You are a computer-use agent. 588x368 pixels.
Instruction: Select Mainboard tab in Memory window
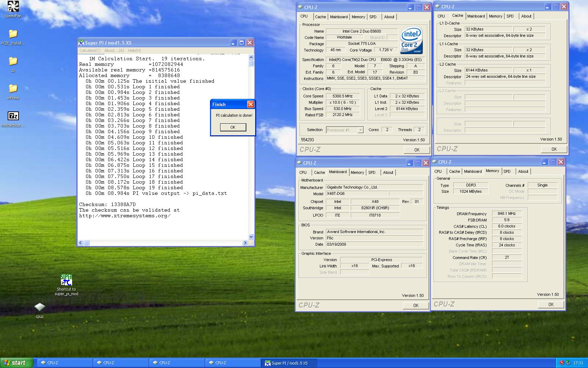(x=473, y=171)
